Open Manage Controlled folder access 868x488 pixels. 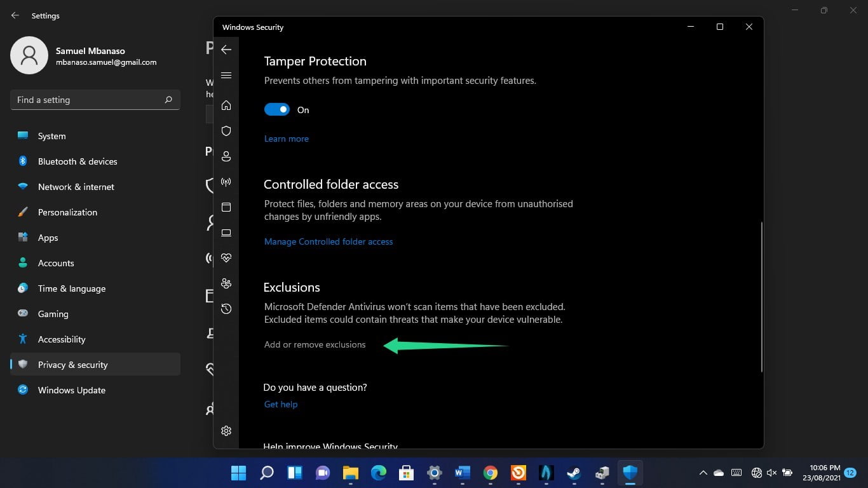[329, 241]
